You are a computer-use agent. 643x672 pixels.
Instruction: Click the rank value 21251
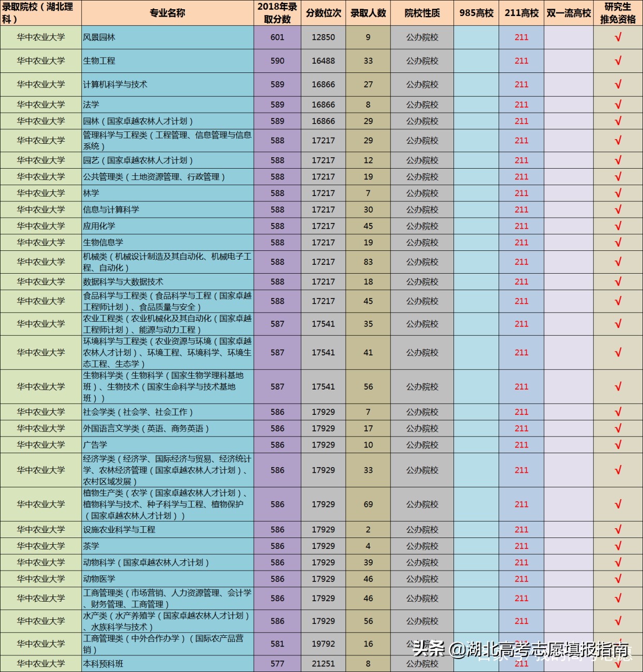tap(323, 664)
